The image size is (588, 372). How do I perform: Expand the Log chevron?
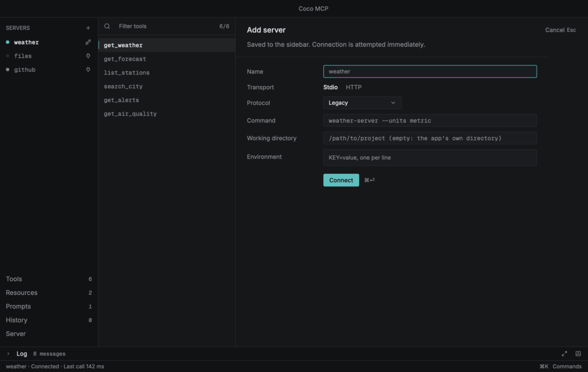8,353
